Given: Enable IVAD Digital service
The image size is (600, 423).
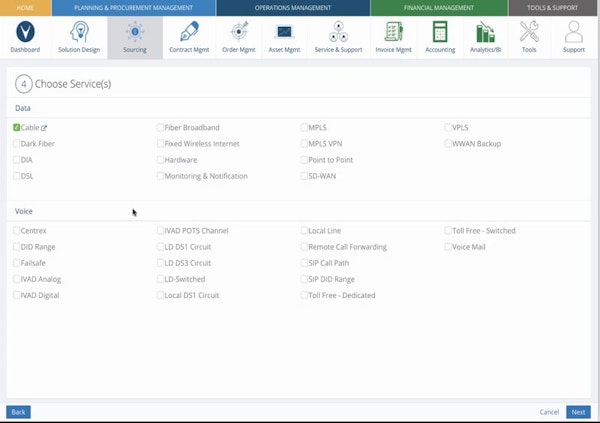Looking at the screenshot, I should (x=16, y=295).
